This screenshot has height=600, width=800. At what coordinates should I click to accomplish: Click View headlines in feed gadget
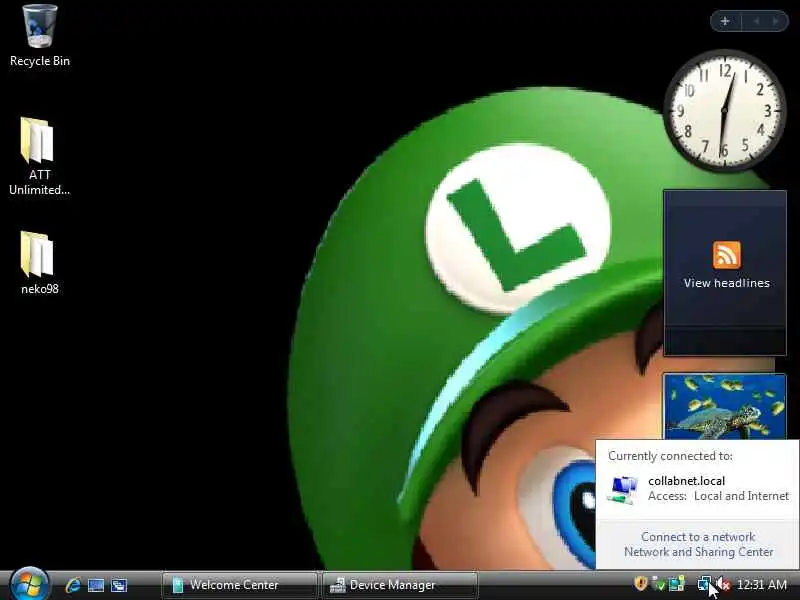pyautogui.click(x=727, y=283)
